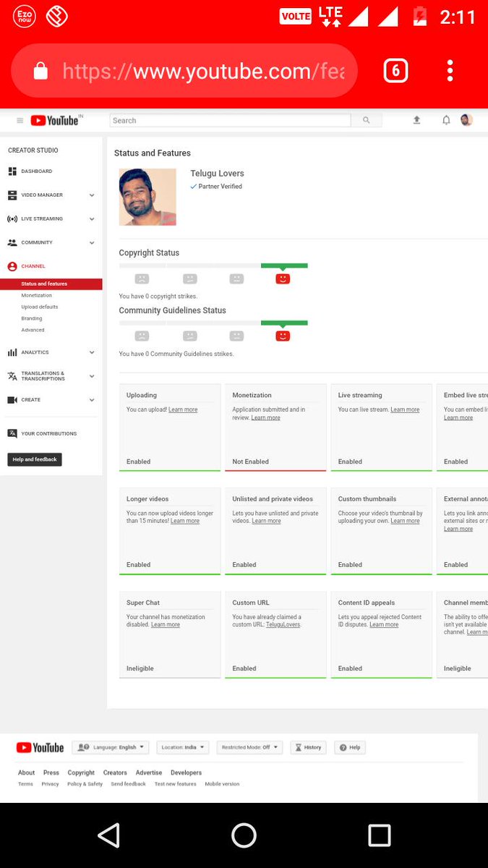Open Advanced sidebar item
Screen dimensions: 488x868
[x=33, y=330]
